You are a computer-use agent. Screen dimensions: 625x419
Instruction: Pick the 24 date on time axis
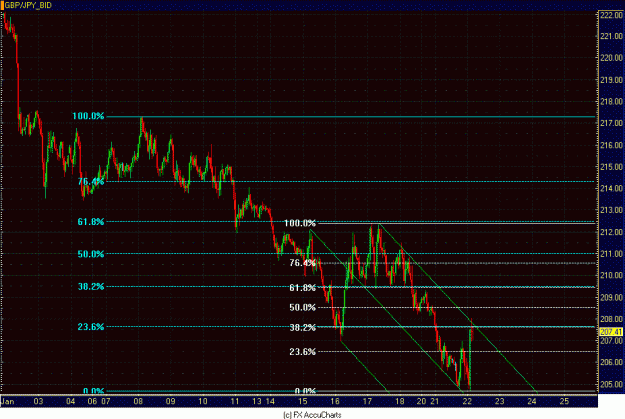coord(532,401)
